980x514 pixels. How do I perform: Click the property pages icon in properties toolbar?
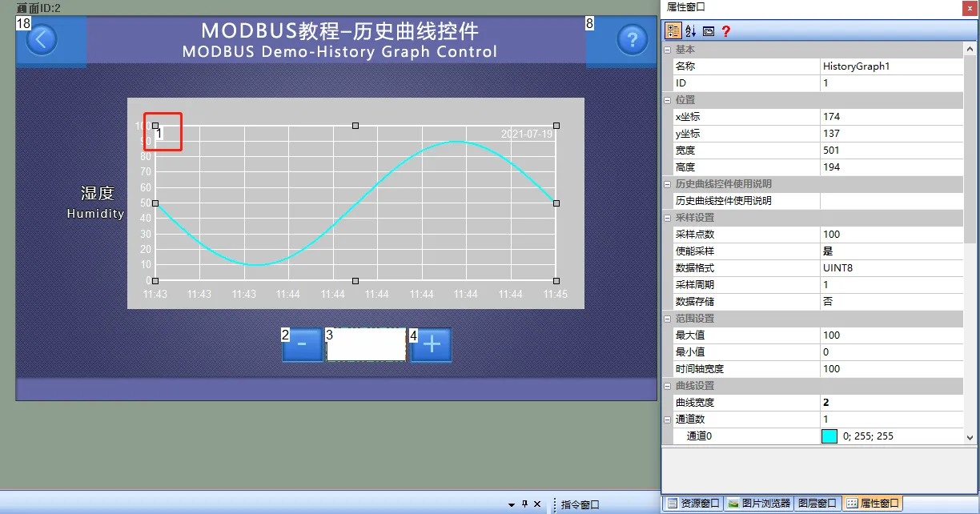click(x=708, y=30)
